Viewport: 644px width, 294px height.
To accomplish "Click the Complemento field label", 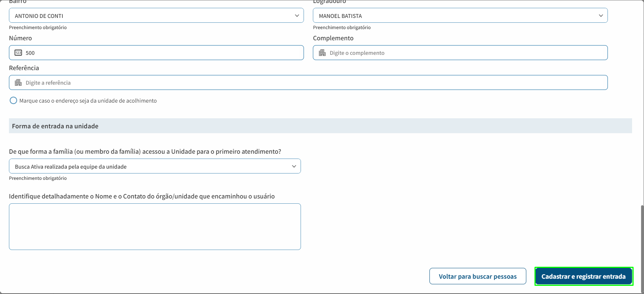I will pyautogui.click(x=333, y=38).
